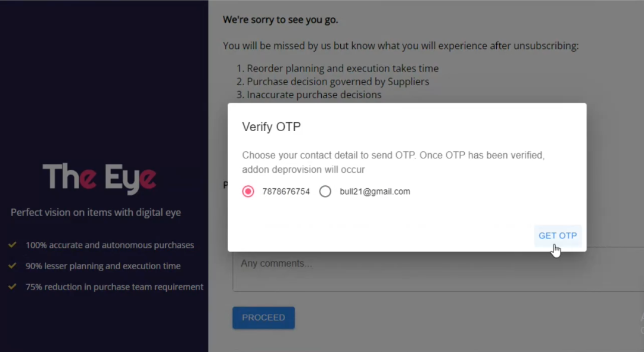Click checkmark icon beside 75% reduction
The height and width of the screenshot is (352, 644).
point(12,286)
